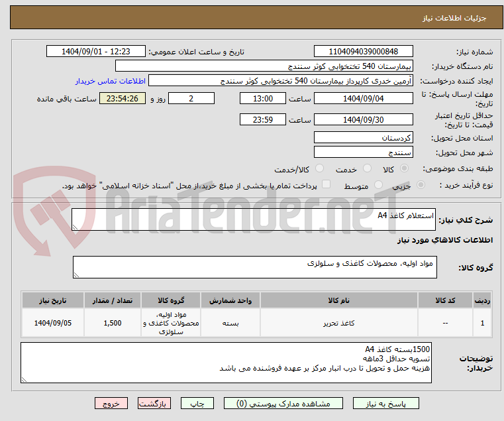
Task: Click the شماره نیاز field 1104094039000848
Action: point(364,52)
